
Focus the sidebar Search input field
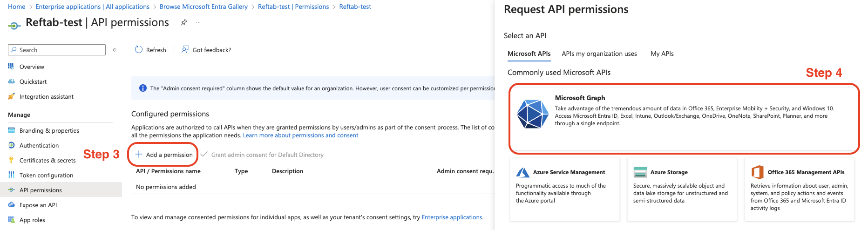point(57,50)
